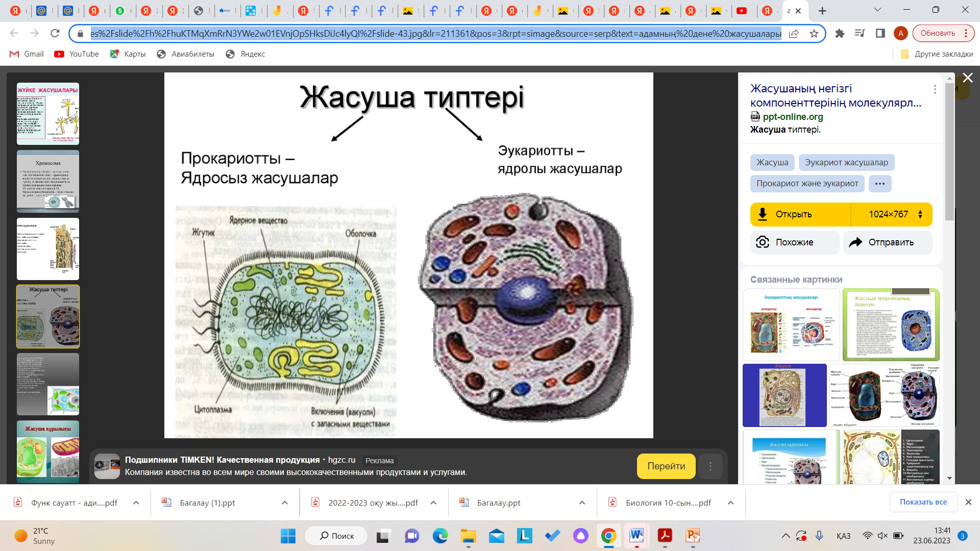This screenshot has width=980, height=551.
Task: Expand the Бағалау.ppt download chevron
Action: tap(582, 503)
